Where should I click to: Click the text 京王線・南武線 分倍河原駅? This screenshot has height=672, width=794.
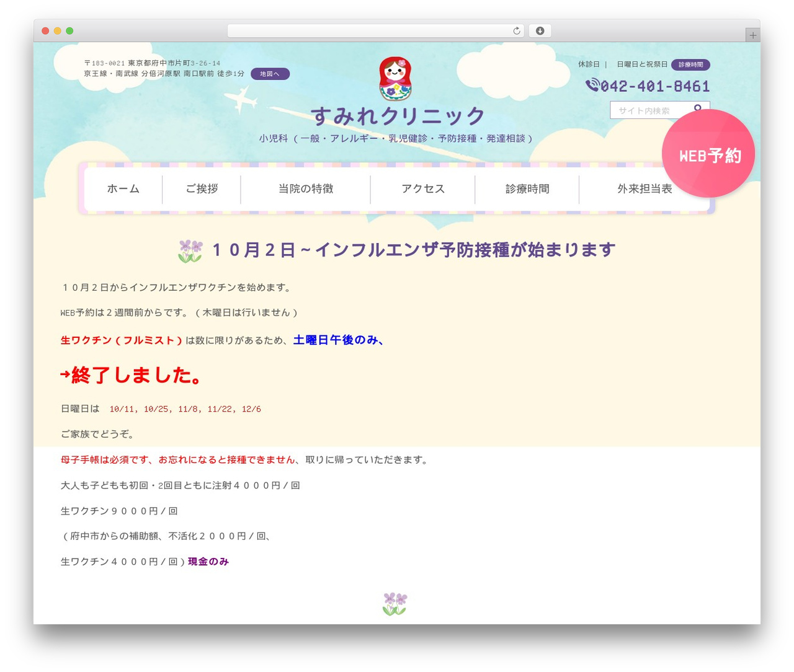(164, 74)
